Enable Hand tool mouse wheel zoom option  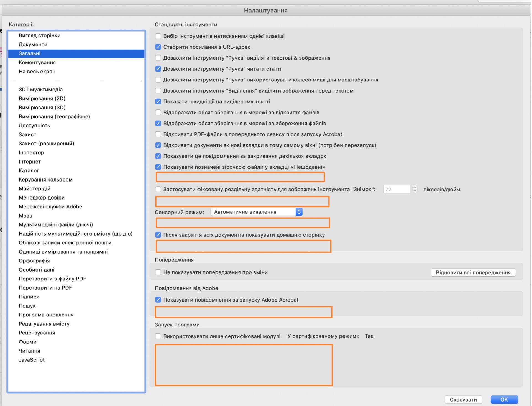click(x=158, y=80)
